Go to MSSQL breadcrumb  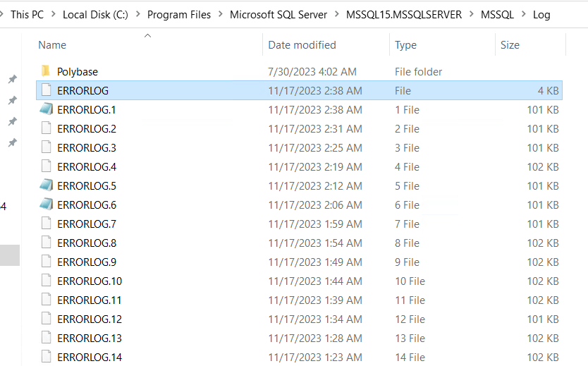point(497,15)
